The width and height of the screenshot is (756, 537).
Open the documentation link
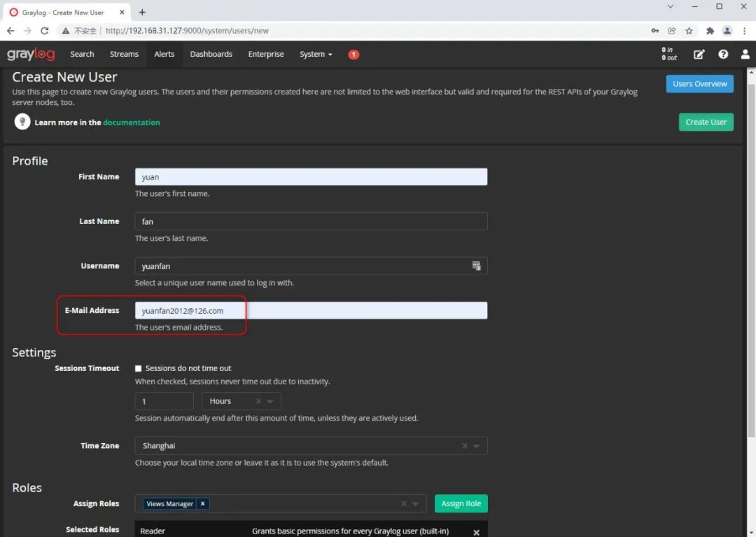coord(131,123)
